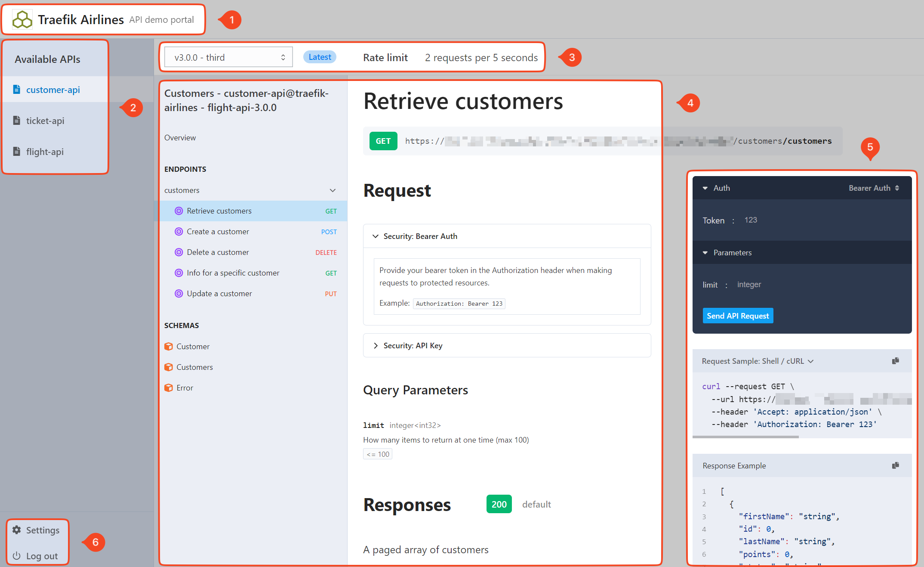Screen dimensions: 924x567
Task: Open Settings via the gear icon
Action: coord(17,530)
